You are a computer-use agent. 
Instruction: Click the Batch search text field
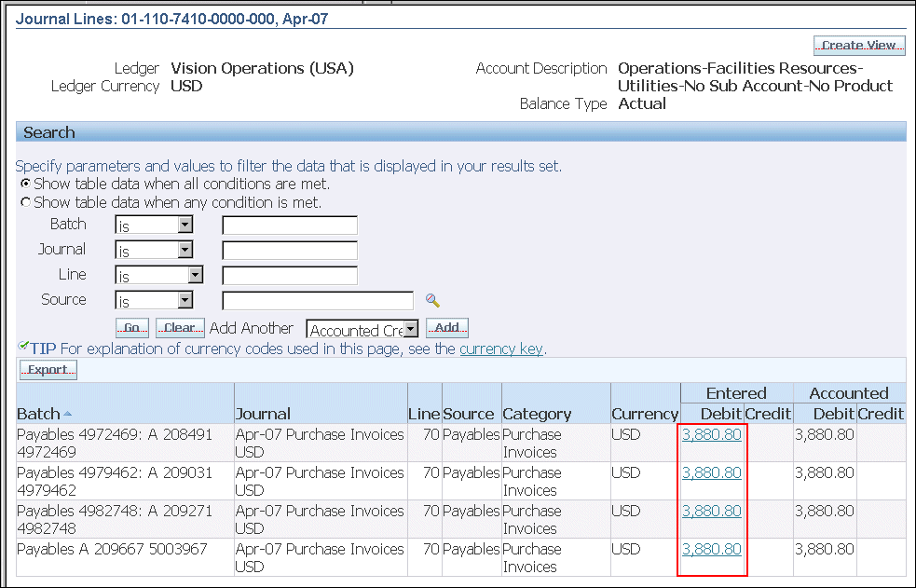click(290, 226)
